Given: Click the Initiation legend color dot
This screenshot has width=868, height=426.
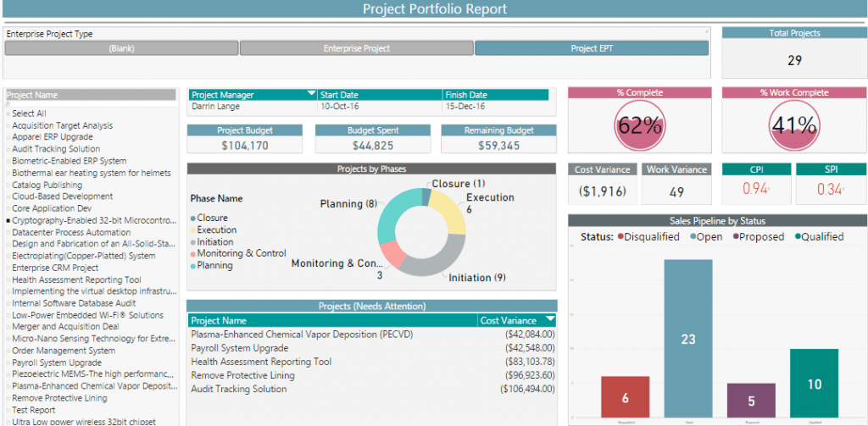Looking at the screenshot, I should (x=193, y=242).
